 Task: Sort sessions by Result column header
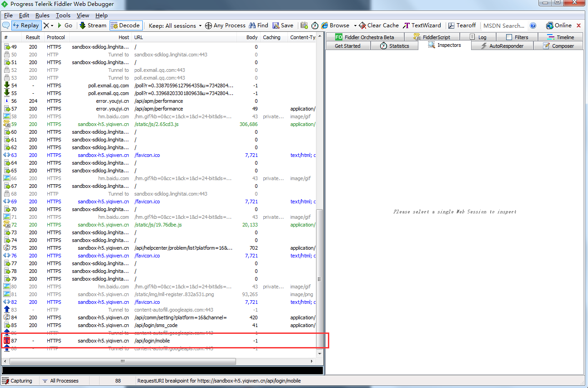pos(33,37)
